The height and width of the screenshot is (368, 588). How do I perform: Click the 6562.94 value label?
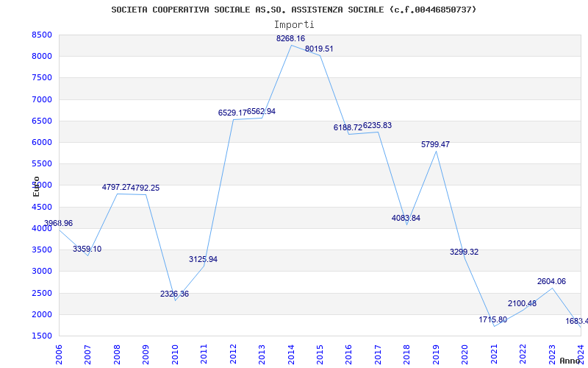point(262,112)
